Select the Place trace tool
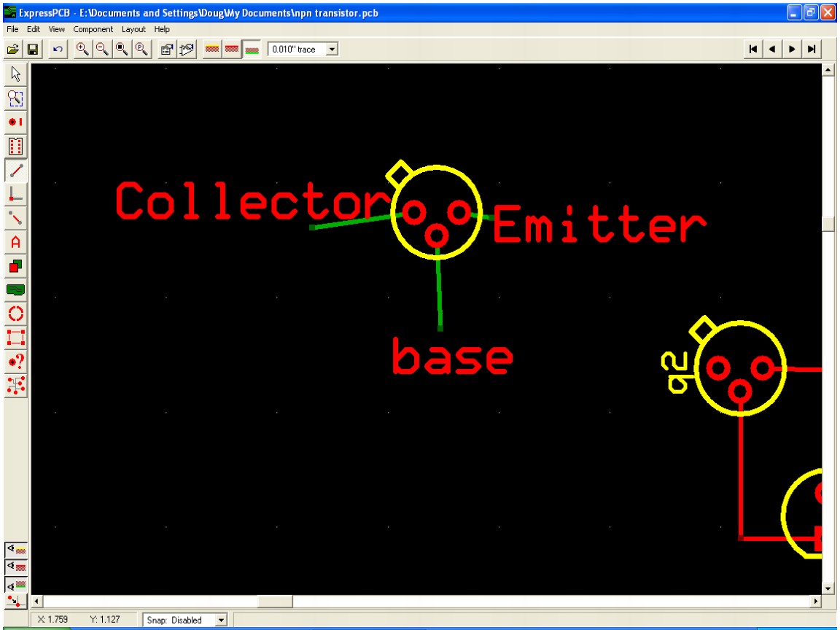 (x=16, y=171)
